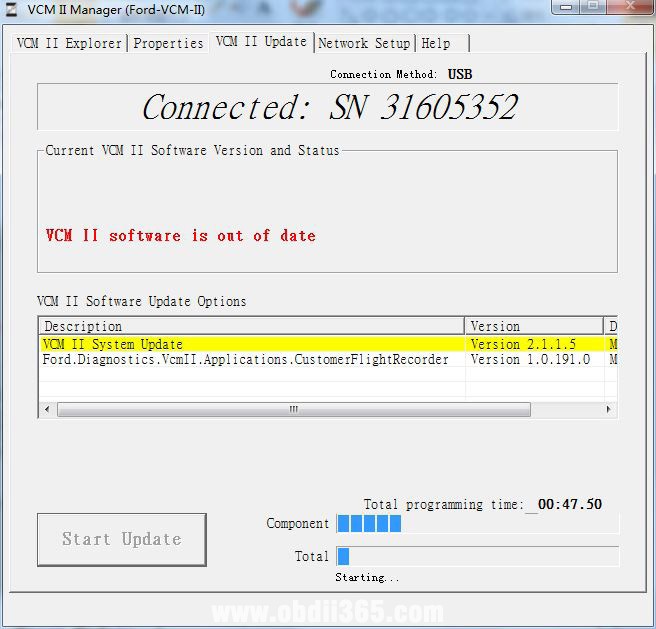Go to the Help tab
The width and height of the screenshot is (656, 629).
[x=443, y=43]
